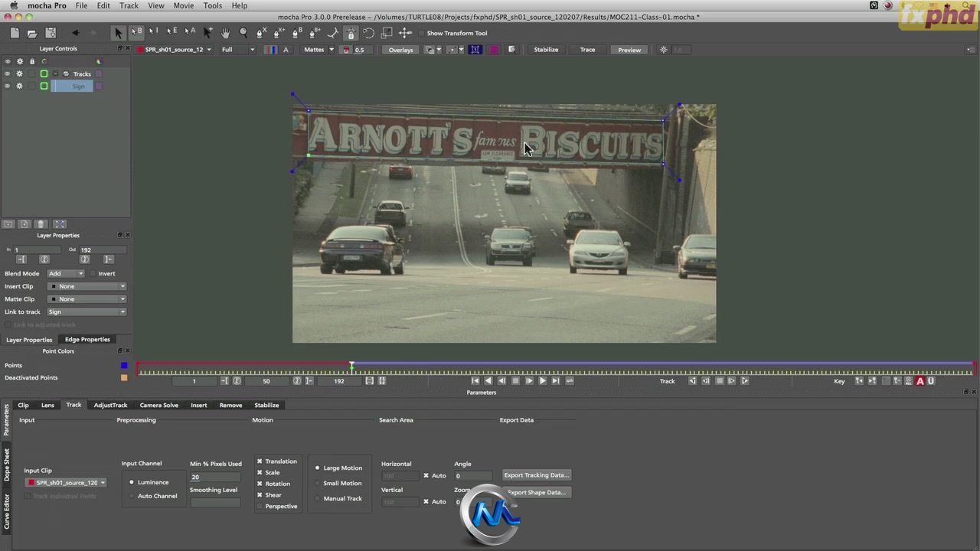Viewport: 980px width, 551px height.
Task: Open the Link to track Sign dropdown
Action: point(87,311)
